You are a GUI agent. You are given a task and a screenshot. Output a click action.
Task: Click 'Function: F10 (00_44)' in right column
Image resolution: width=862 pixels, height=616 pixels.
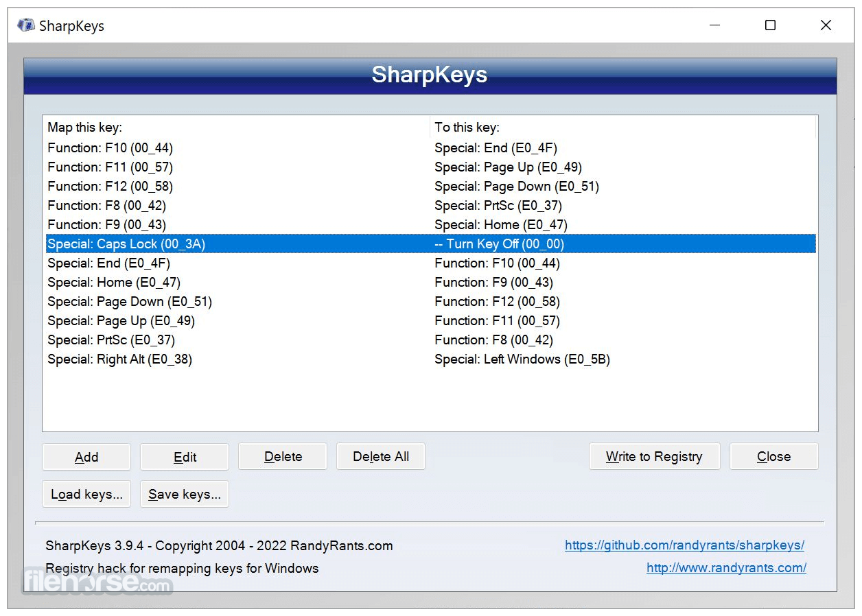pyautogui.click(x=498, y=263)
